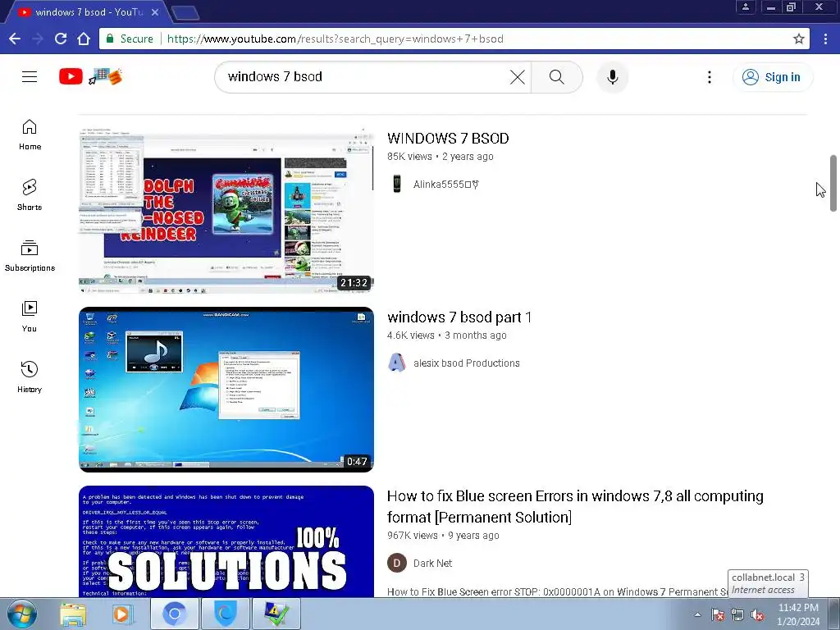Open the You section in the sidebar
The image size is (840, 630).
pos(30,316)
